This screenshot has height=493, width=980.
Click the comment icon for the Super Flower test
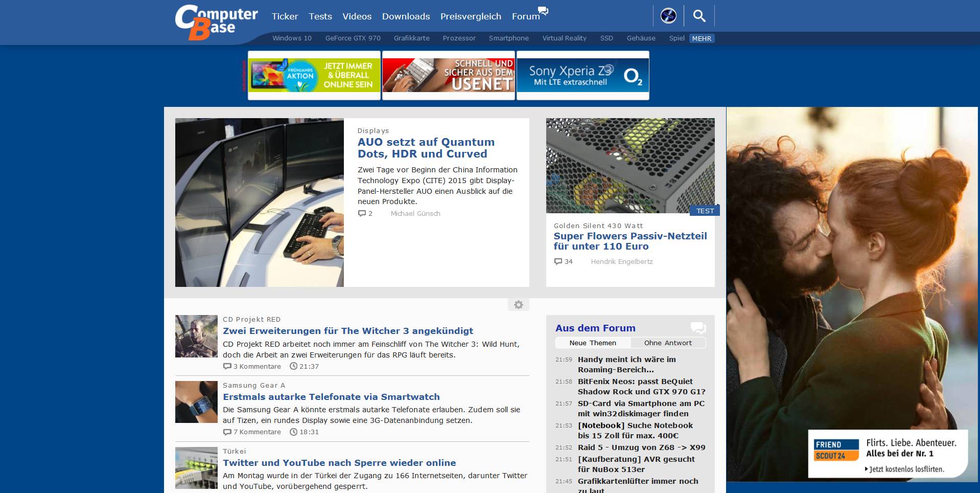(x=558, y=261)
